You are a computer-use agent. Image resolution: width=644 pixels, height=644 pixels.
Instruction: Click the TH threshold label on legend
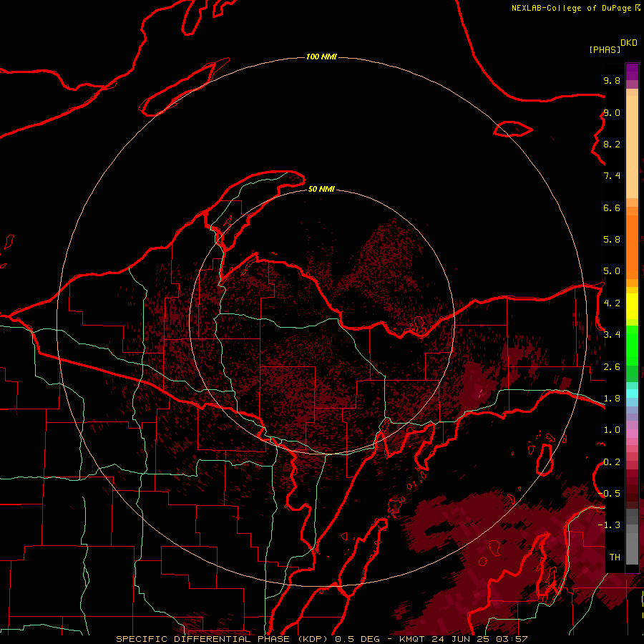pos(615,557)
